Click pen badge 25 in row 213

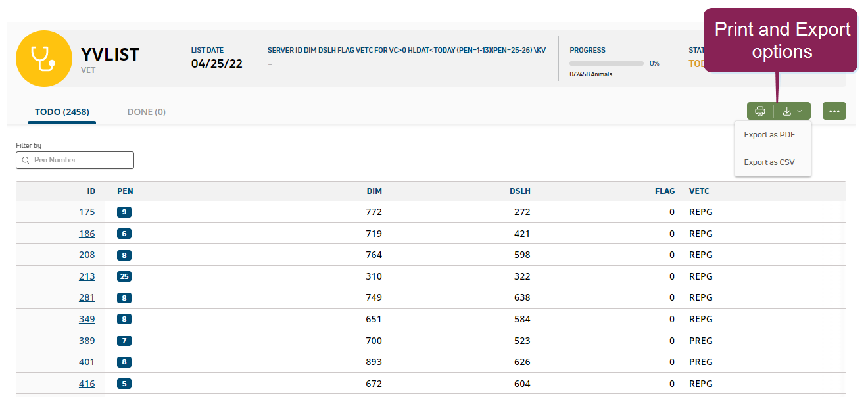pos(124,277)
